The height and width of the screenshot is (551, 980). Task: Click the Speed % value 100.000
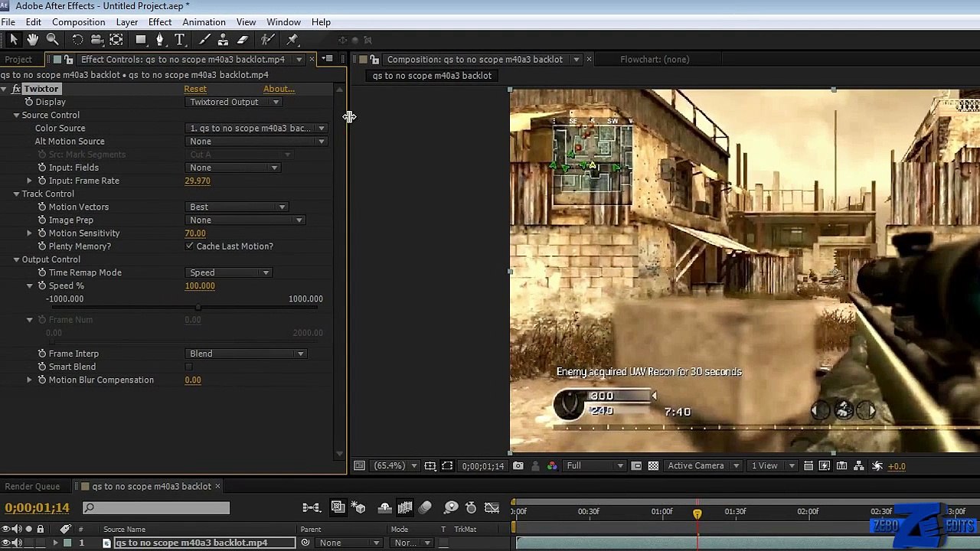point(200,286)
